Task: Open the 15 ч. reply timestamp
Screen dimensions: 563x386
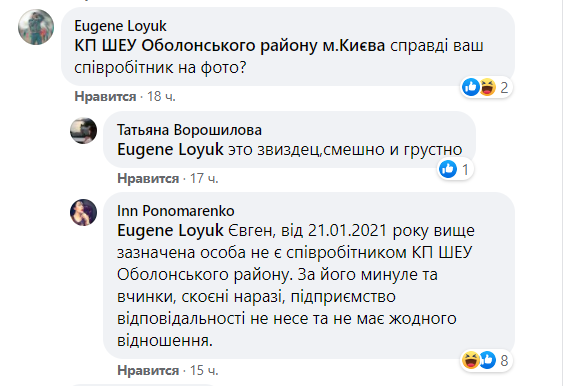Action: (x=204, y=370)
